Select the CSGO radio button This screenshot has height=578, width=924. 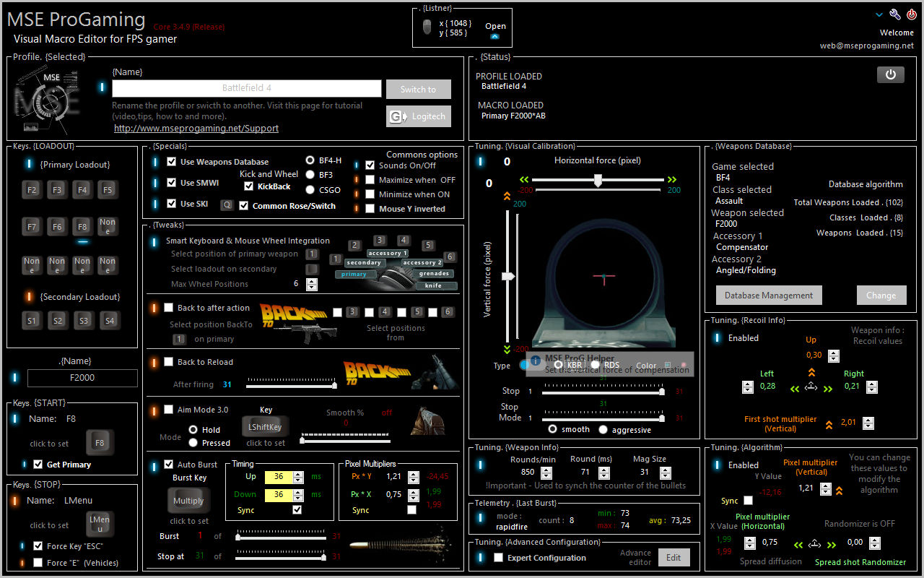(x=310, y=190)
